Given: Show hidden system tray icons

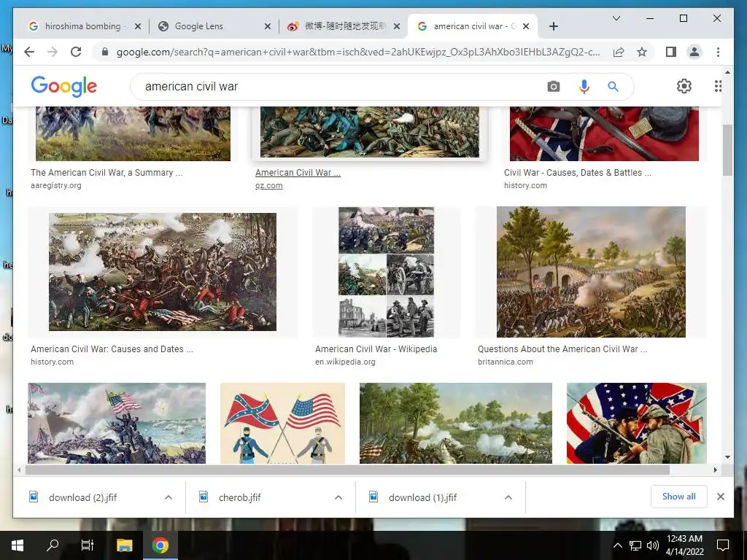Looking at the screenshot, I should tap(617, 545).
